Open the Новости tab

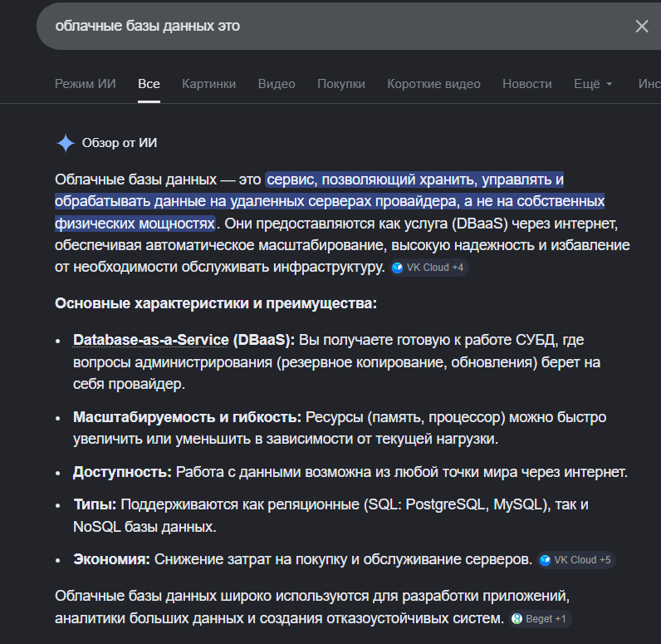click(x=527, y=84)
